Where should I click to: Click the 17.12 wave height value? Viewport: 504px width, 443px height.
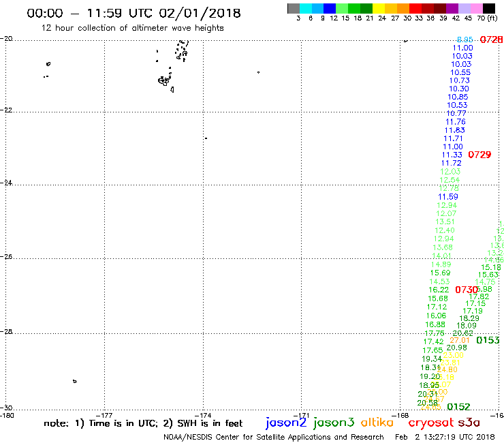coord(437,307)
